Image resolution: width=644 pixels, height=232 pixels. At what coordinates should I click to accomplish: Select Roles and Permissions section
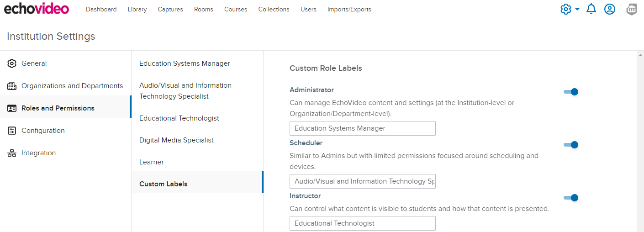coord(66,108)
